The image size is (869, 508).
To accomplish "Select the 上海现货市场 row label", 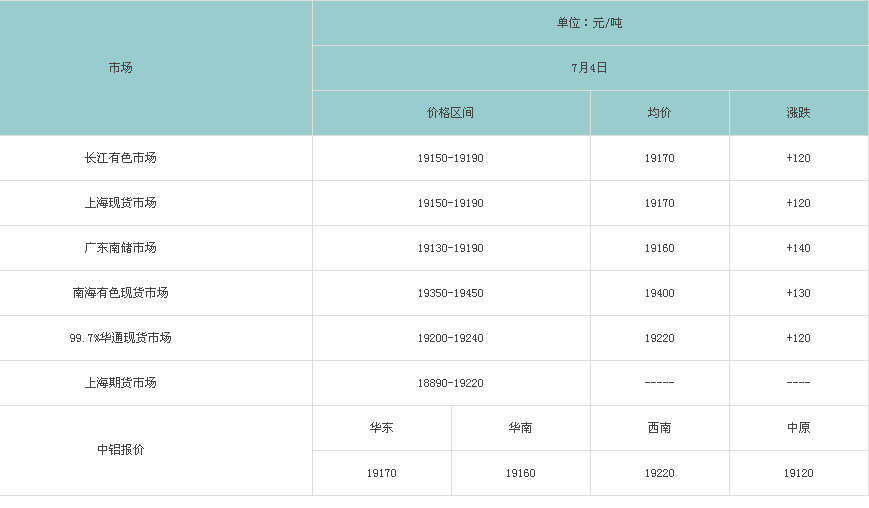I will point(120,203).
